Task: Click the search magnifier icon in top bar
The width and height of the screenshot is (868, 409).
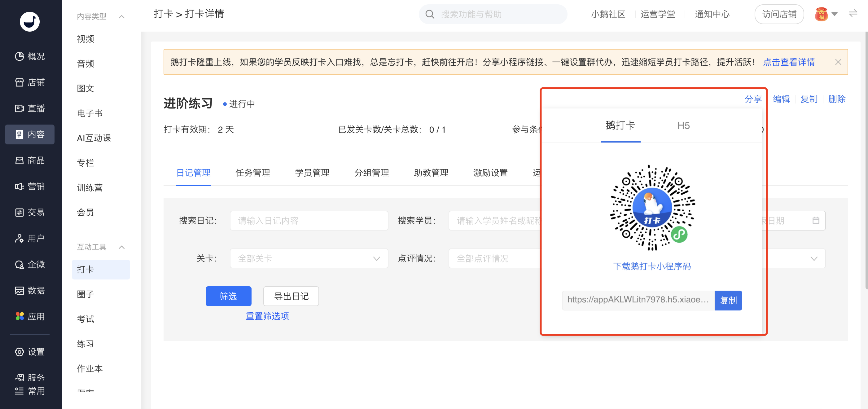Action: point(430,14)
